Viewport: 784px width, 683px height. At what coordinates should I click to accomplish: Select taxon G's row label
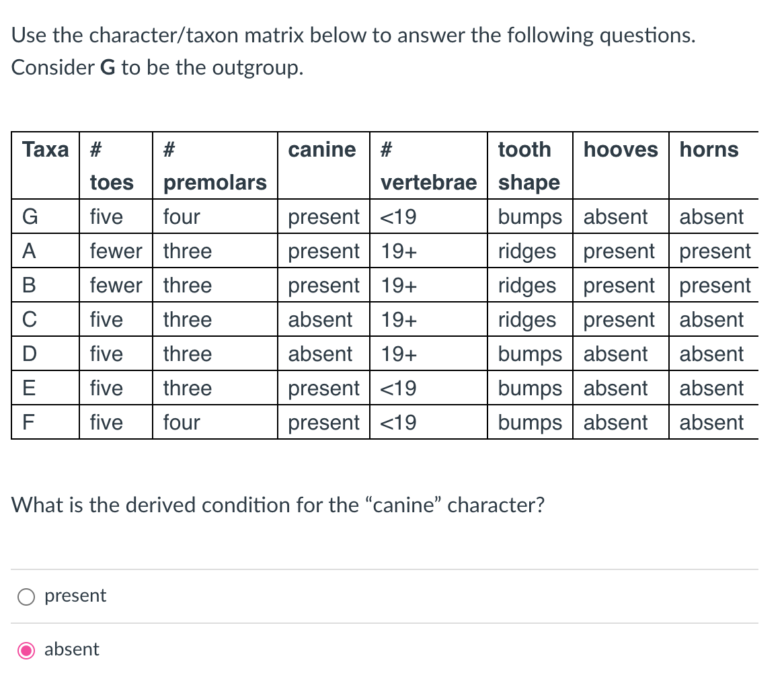(x=29, y=216)
